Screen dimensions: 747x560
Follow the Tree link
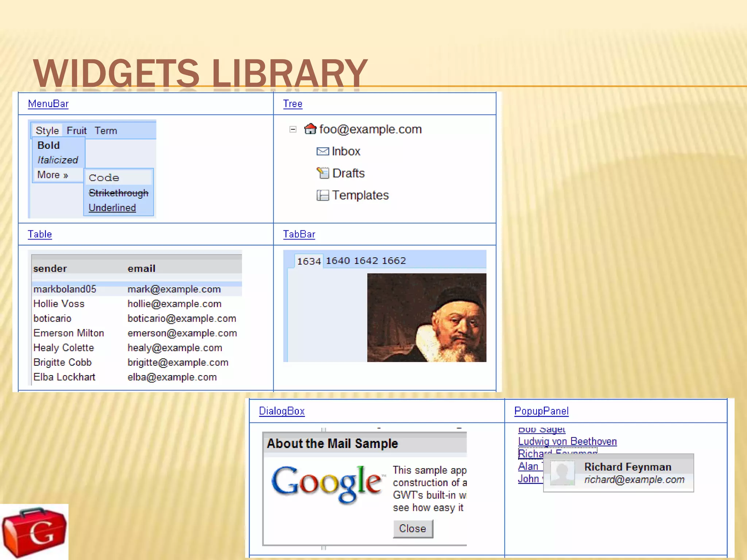pos(293,104)
